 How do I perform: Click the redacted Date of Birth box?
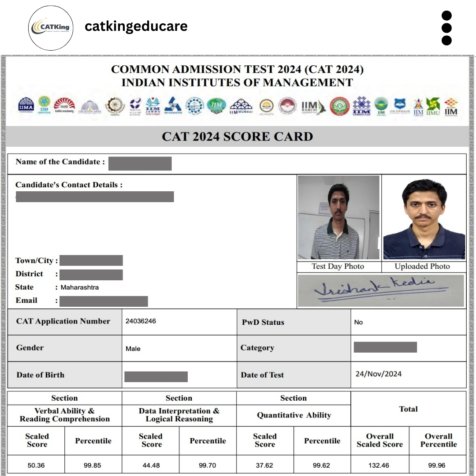pos(156,376)
